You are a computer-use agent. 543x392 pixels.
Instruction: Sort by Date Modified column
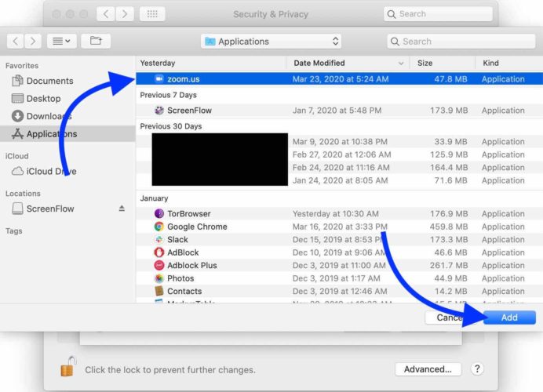pyautogui.click(x=348, y=63)
